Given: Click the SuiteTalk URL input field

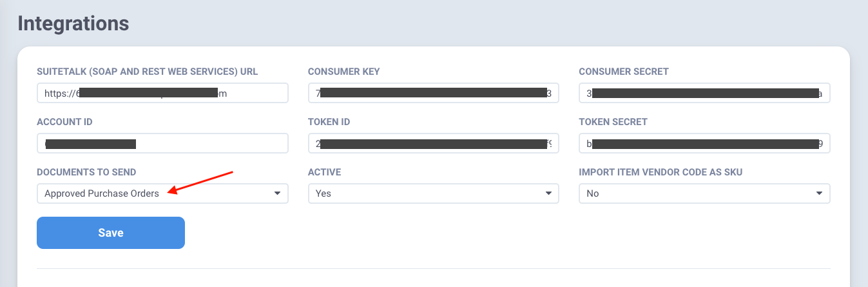Looking at the screenshot, I should click(162, 93).
